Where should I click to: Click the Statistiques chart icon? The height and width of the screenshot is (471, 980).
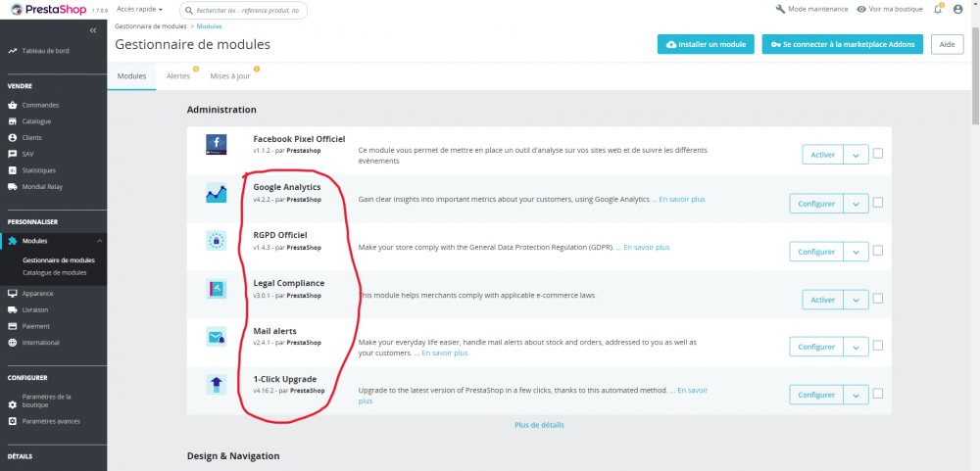point(13,170)
